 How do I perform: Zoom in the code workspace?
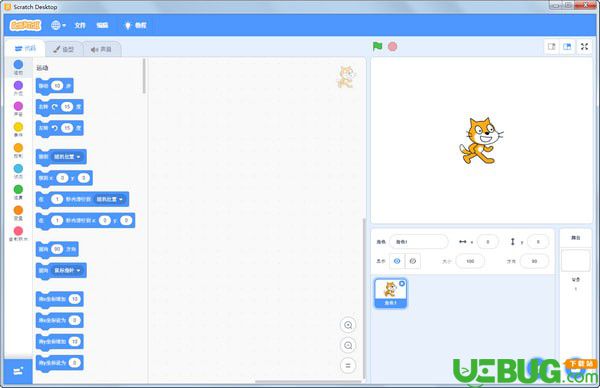point(348,325)
